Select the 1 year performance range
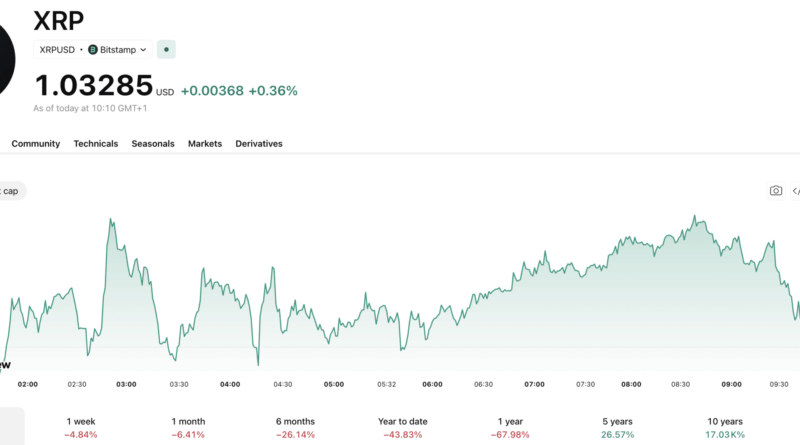Viewport: 800px width, 445px height. tap(510, 428)
